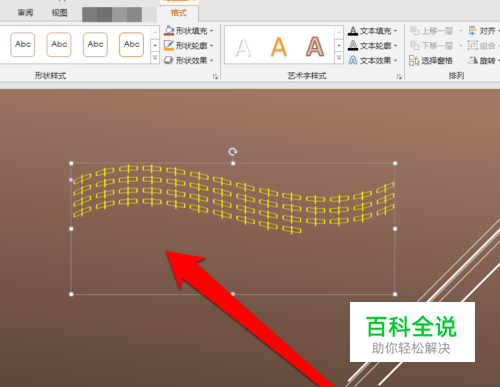Click the 形状效果 icon
Screen dimensions: 500x387
pos(169,60)
